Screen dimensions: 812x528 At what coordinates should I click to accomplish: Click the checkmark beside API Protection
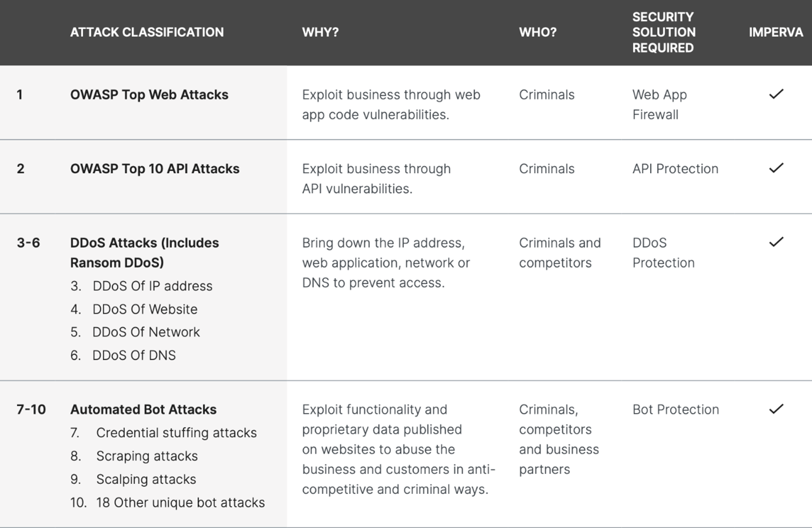pos(776,168)
